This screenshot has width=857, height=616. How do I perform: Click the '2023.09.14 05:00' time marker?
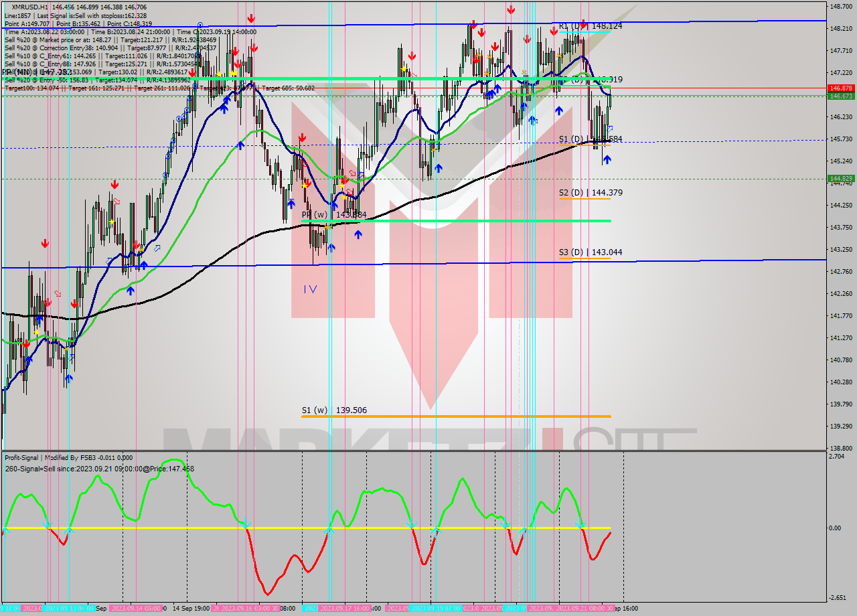point(137,609)
